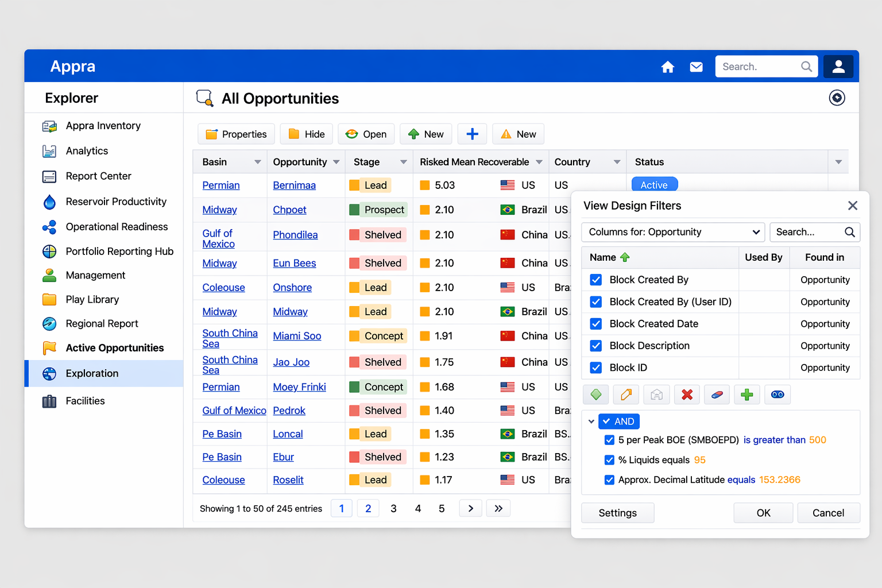Click the home icon in header
The image size is (882, 588).
point(667,67)
